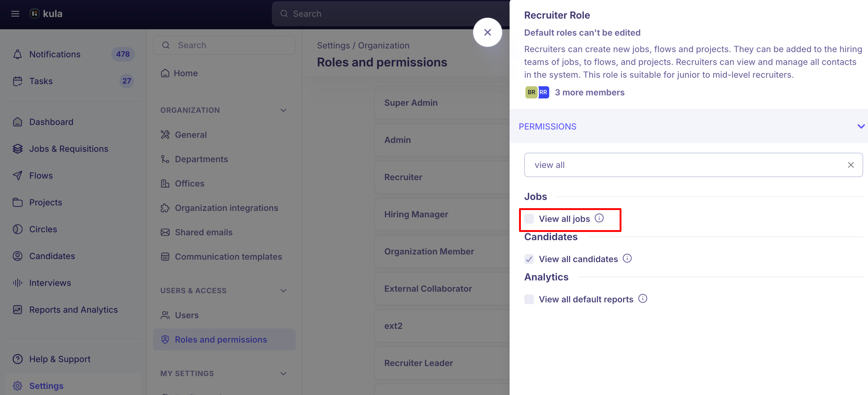Clear the permissions search field
868x395 pixels.
point(851,165)
